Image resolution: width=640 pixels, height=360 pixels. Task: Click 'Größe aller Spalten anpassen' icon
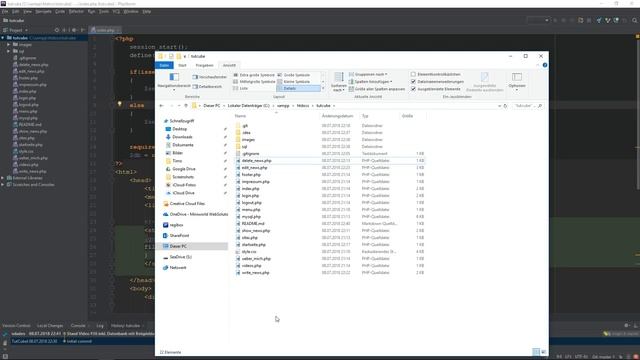point(351,89)
